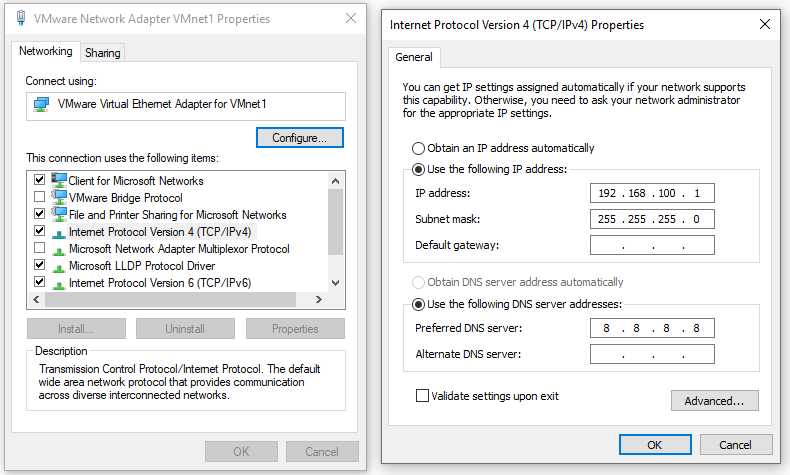Viewport: 790px width, 475px height.
Task: Click the VMware Virtual Ethernet Adapter icon
Action: pyautogui.click(x=41, y=104)
